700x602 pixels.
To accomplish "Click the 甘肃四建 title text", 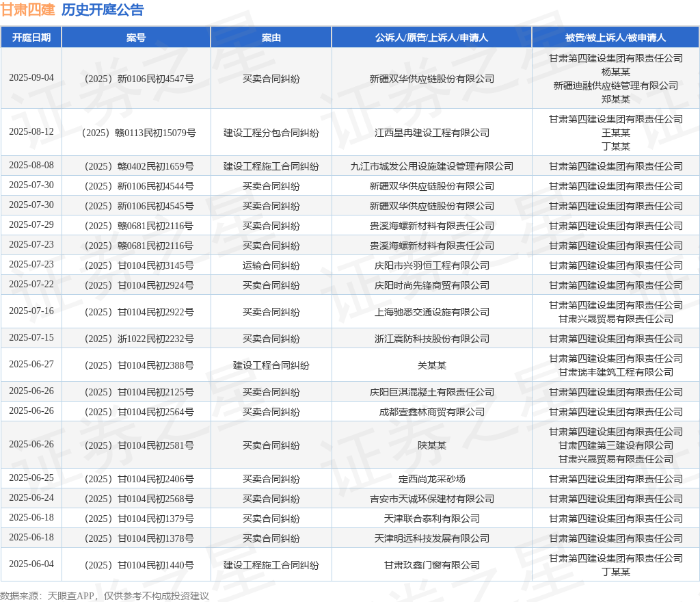I will click(x=27, y=10).
